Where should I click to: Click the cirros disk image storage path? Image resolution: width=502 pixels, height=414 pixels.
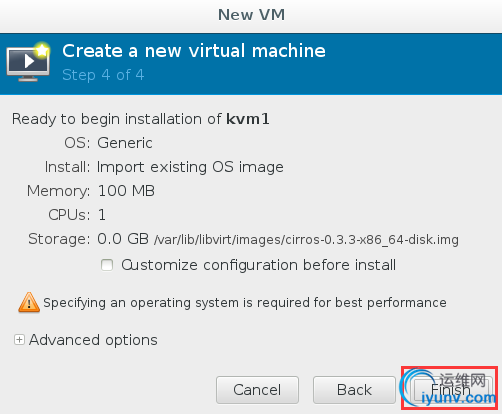pos(306,240)
